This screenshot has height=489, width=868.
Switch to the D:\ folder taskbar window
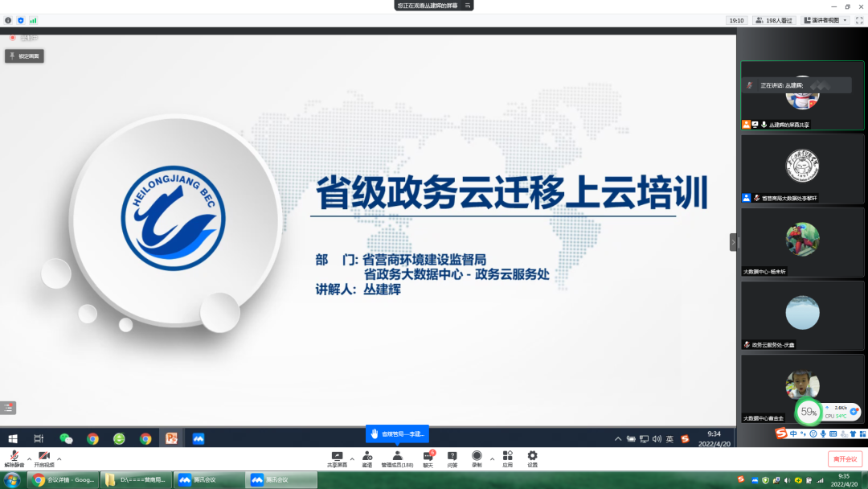coord(136,479)
